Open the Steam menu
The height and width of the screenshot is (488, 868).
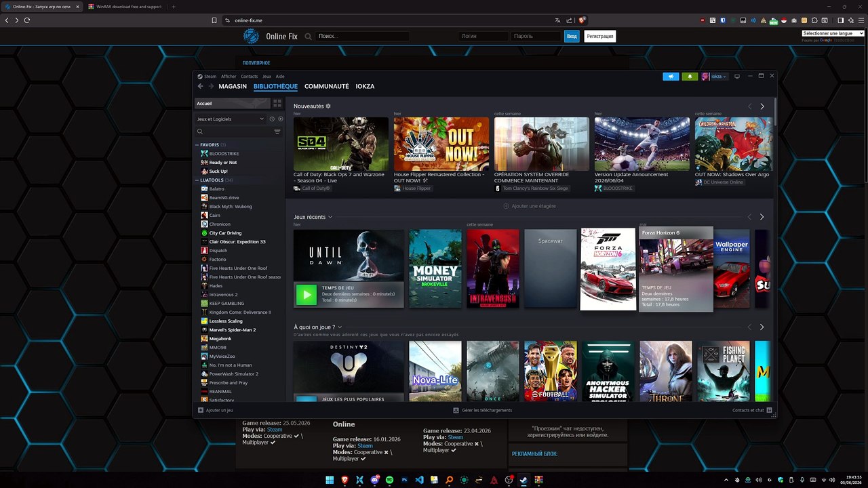pyautogui.click(x=210, y=77)
